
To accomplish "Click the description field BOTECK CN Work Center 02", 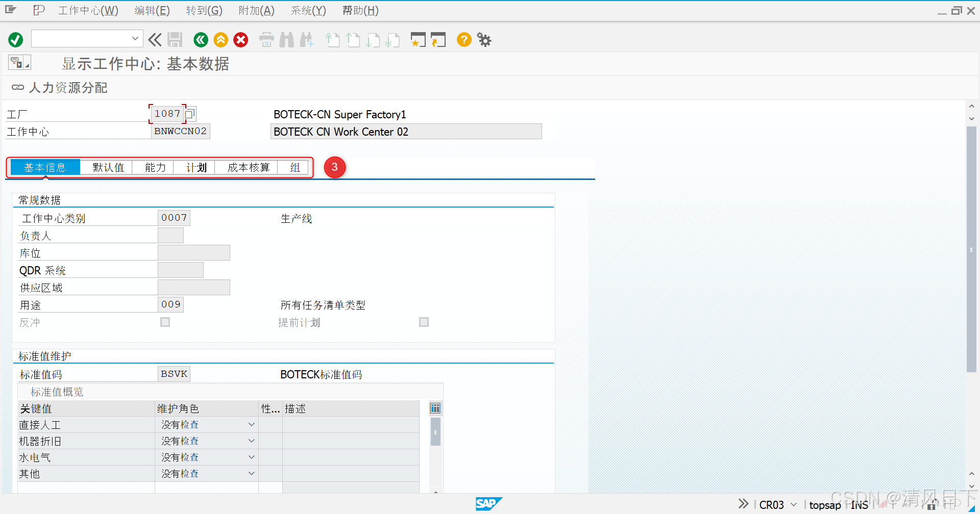I will coord(406,132).
